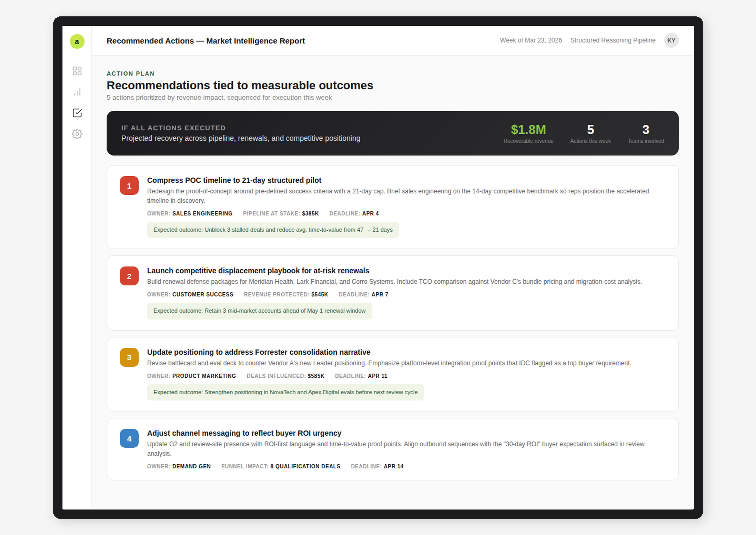Viewport: 756px width, 535px height.
Task: Click expected outcome about 3 stalled deals
Action: coord(273,230)
